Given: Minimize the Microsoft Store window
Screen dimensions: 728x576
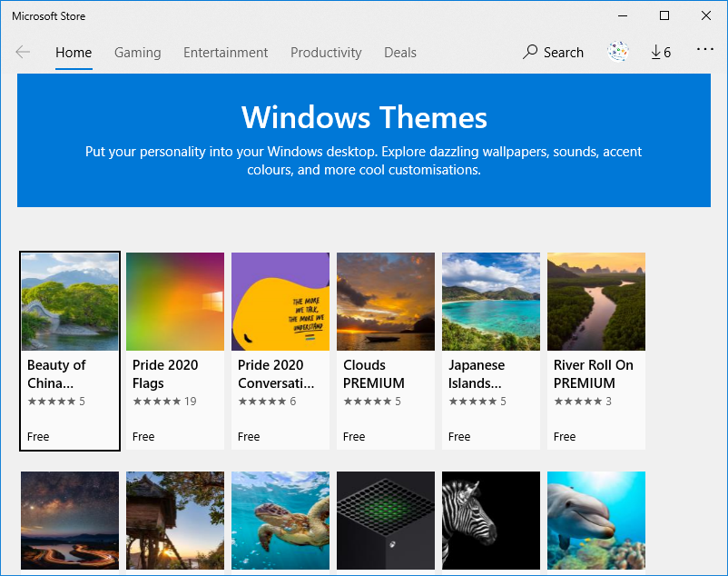Looking at the screenshot, I should coord(623,15).
